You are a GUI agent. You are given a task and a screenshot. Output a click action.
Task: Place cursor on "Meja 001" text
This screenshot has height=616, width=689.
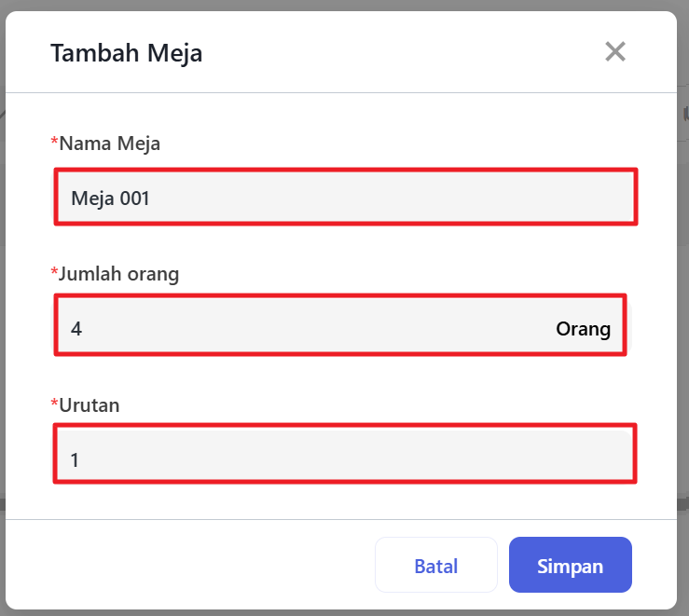coord(110,198)
